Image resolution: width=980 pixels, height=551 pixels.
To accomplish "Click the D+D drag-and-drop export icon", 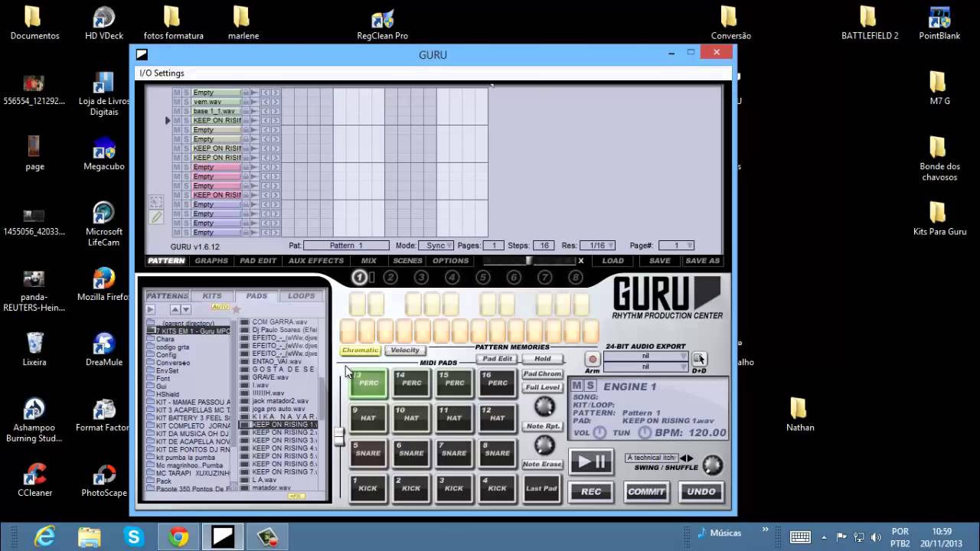I will click(699, 359).
